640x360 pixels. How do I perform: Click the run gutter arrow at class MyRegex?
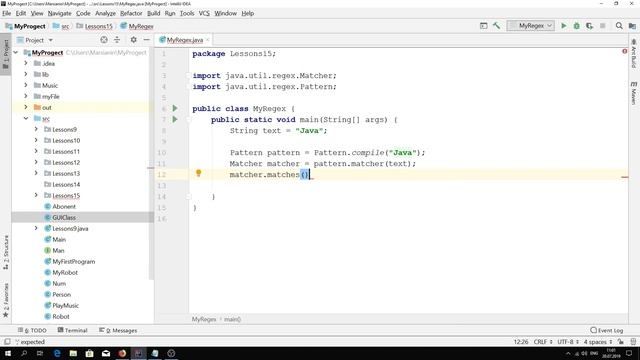pos(175,108)
